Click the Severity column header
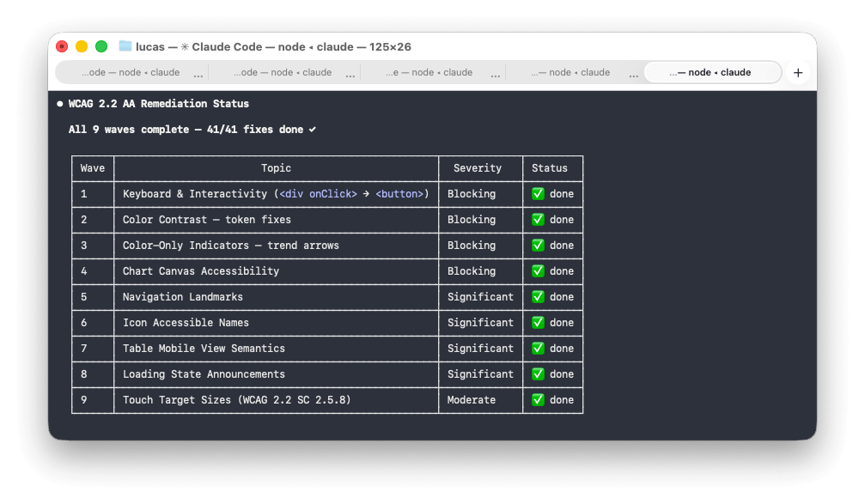The image size is (865, 504). [x=477, y=168]
